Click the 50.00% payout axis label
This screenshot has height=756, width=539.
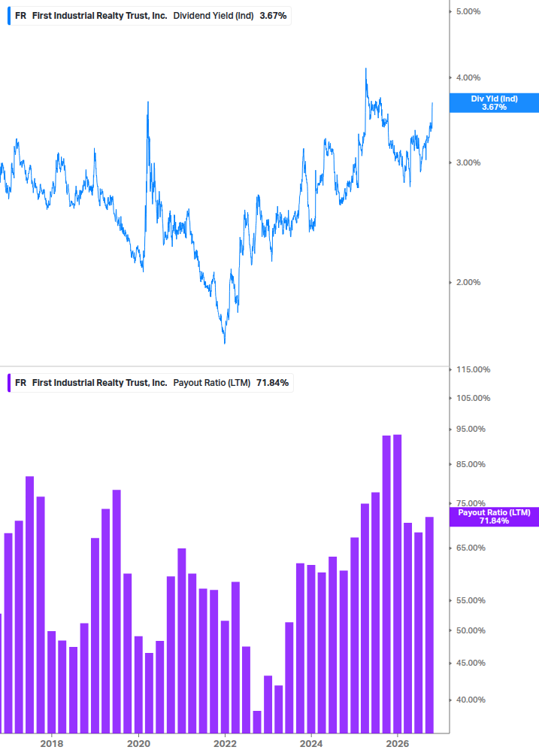pyautogui.click(x=471, y=630)
